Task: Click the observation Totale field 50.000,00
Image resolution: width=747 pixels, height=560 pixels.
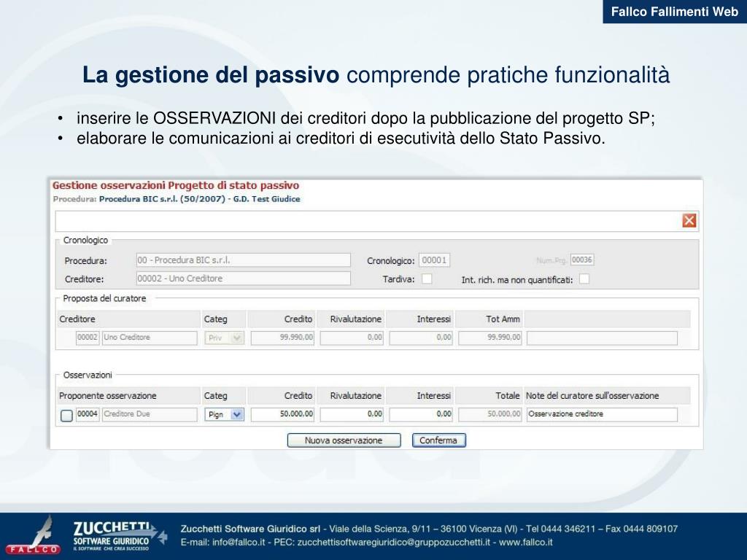Action: coord(489,414)
